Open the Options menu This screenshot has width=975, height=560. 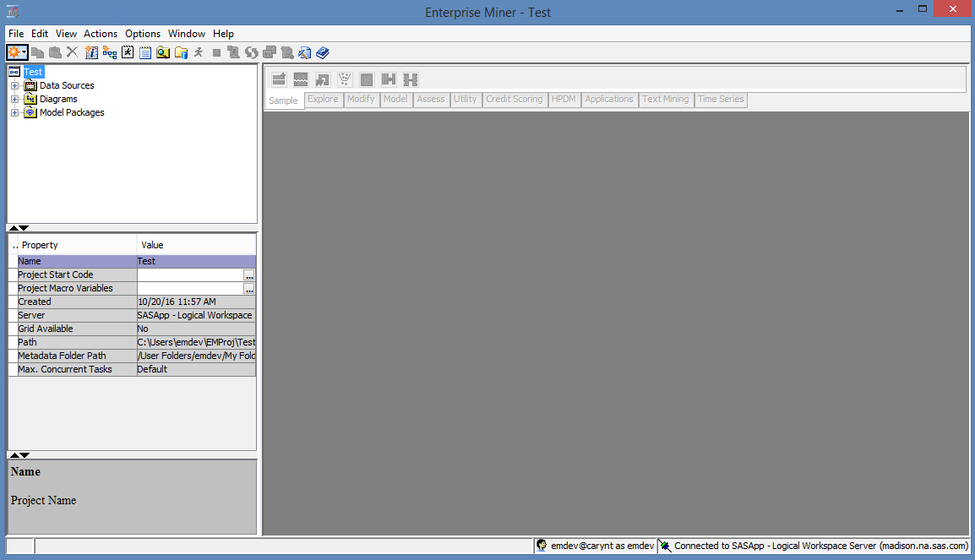coord(143,34)
